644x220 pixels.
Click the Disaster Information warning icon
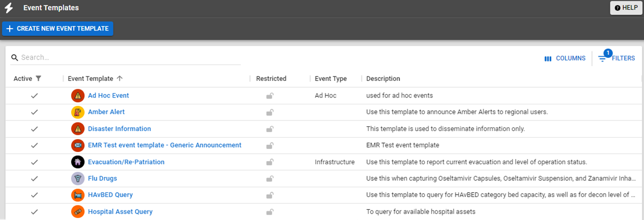(78, 129)
